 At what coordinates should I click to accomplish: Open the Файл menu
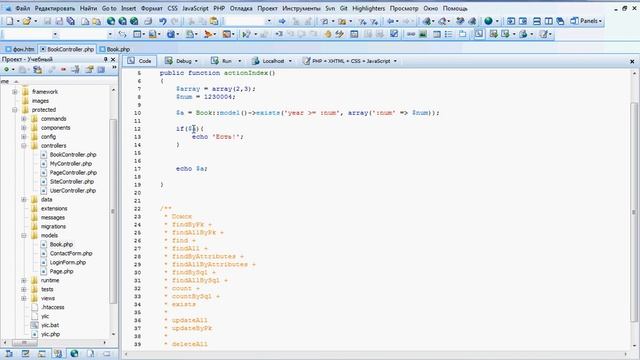22,9
